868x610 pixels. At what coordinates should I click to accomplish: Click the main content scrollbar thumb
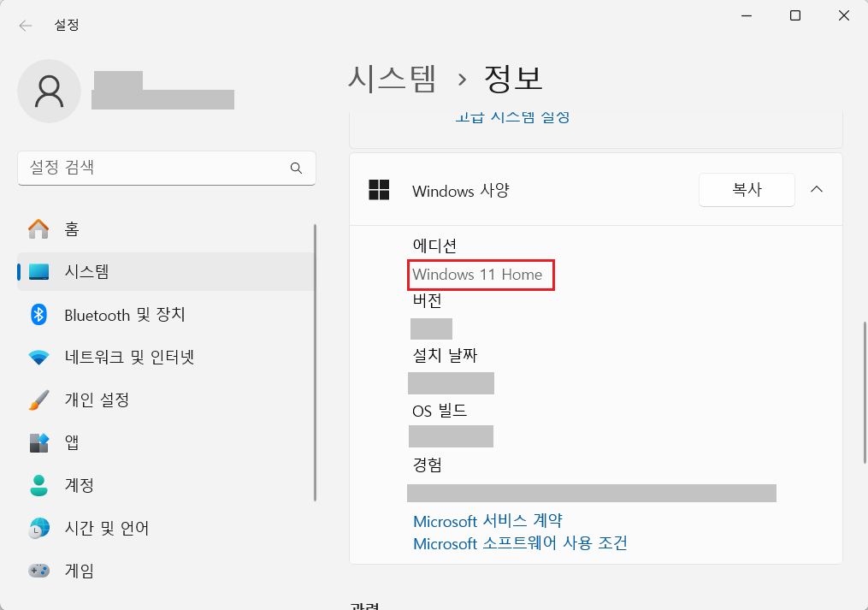pos(865,392)
